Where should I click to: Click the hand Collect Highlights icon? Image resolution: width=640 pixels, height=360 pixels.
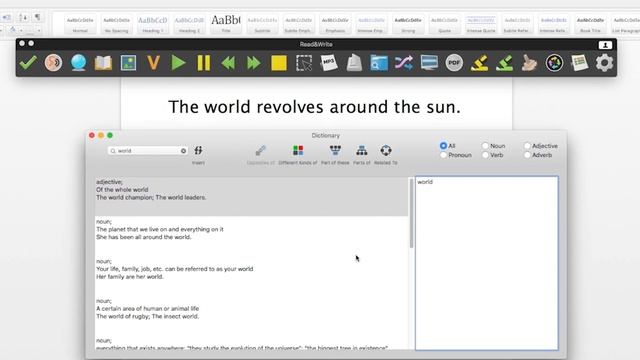click(529, 63)
